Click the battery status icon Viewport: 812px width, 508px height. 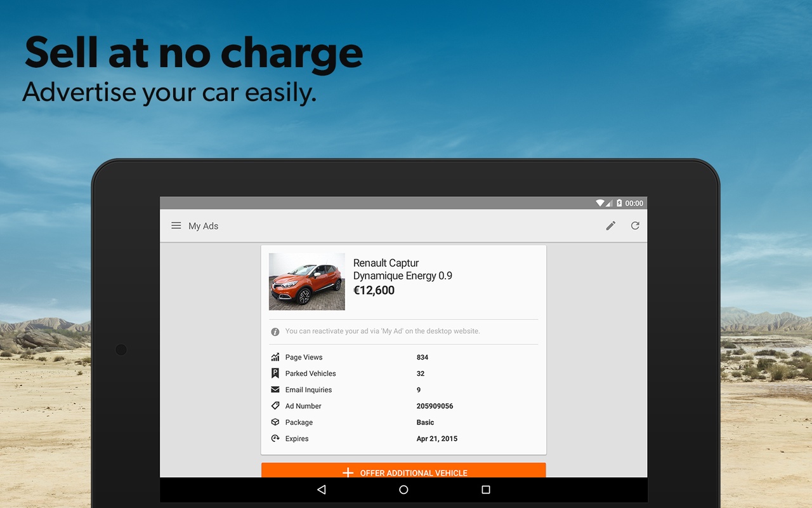(619, 203)
